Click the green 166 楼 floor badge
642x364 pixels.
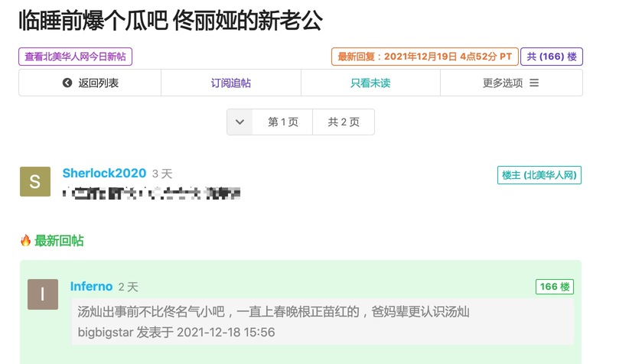555,287
